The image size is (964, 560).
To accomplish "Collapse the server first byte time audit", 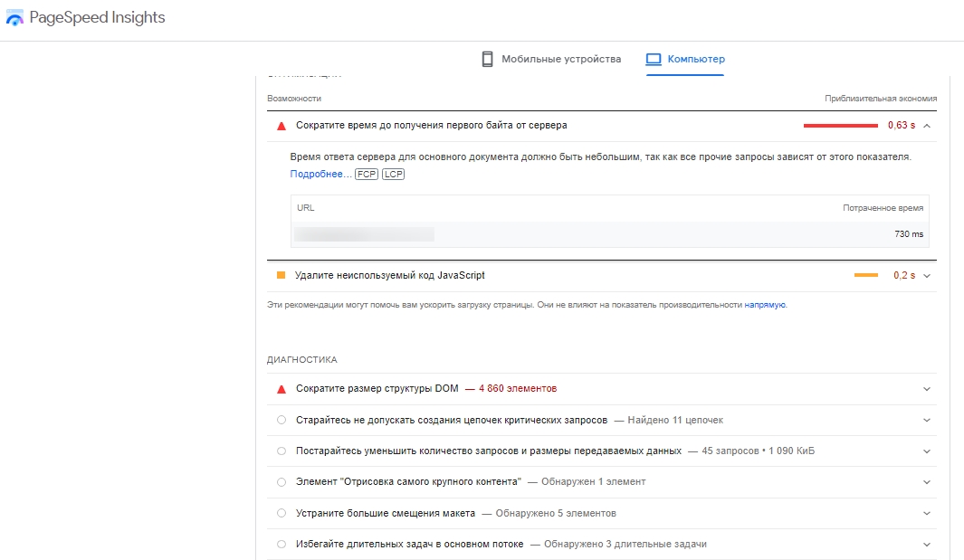I will pyautogui.click(x=926, y=126).
